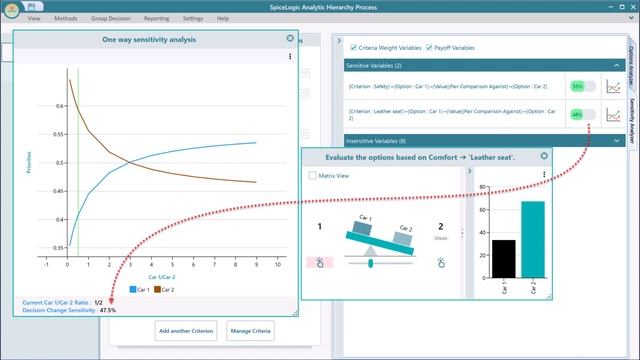Open the Settings menu
640x360 pixels.
click(193, 18)
